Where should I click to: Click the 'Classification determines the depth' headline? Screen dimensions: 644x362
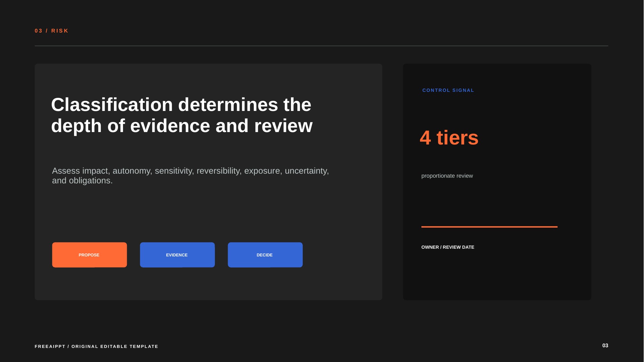(x=182, y=115)
